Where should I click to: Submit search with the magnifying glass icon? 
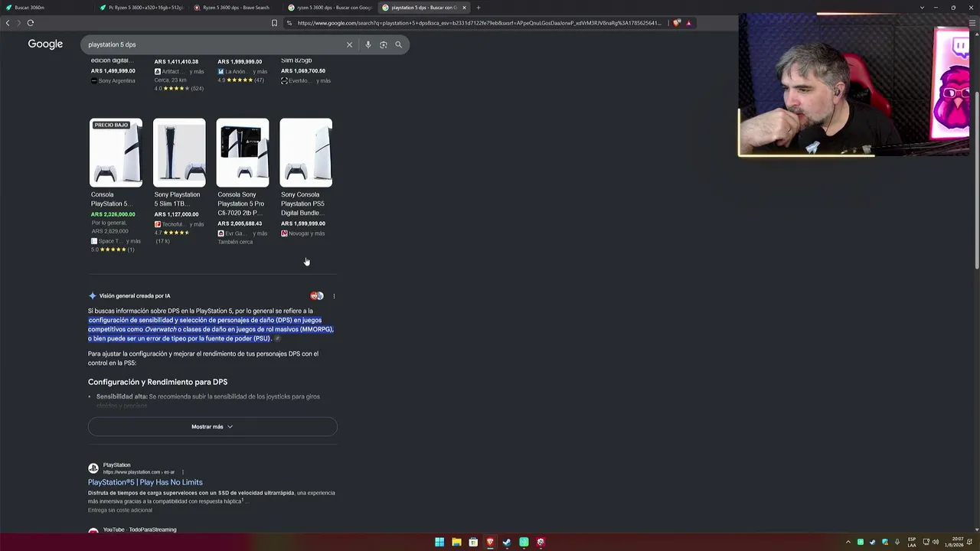click(398, 44)
